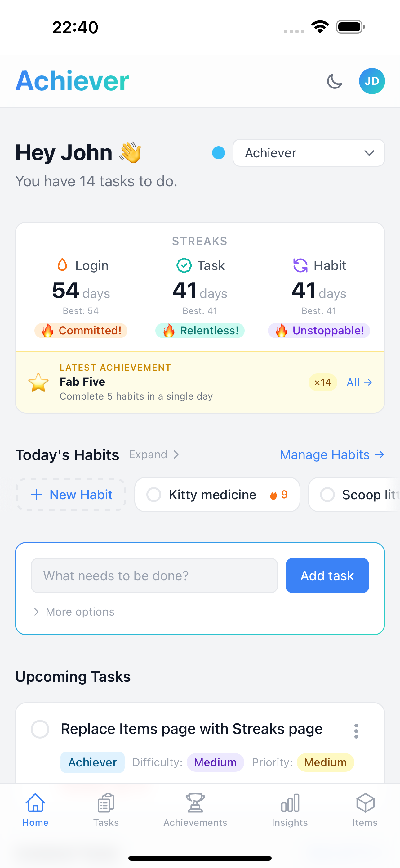Click the Add task button
Screen dimensions: 400x868
327,576
